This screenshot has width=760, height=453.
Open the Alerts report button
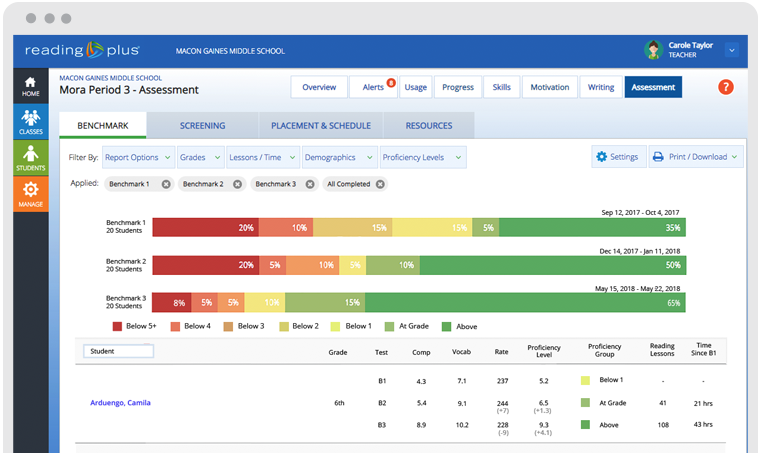pos(373,88)
